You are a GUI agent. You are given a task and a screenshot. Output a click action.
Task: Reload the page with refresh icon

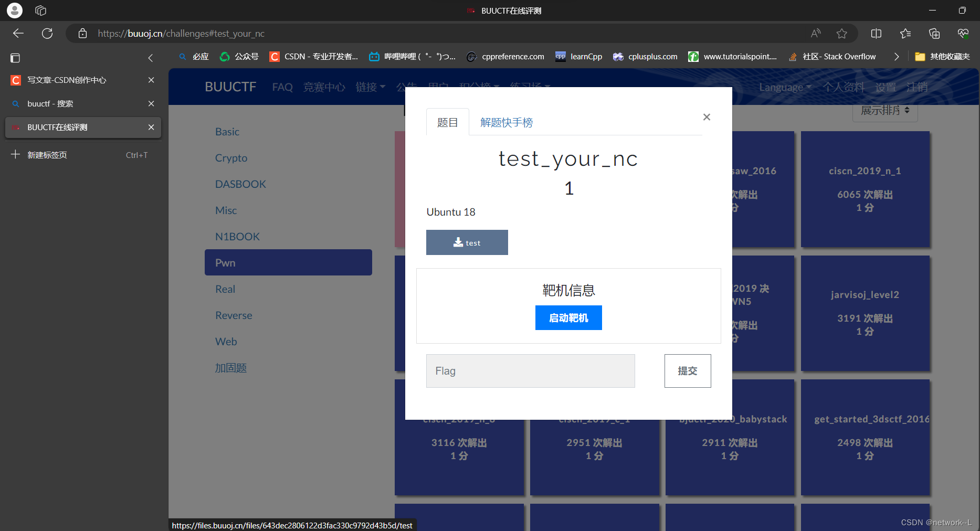pos(47,34)
